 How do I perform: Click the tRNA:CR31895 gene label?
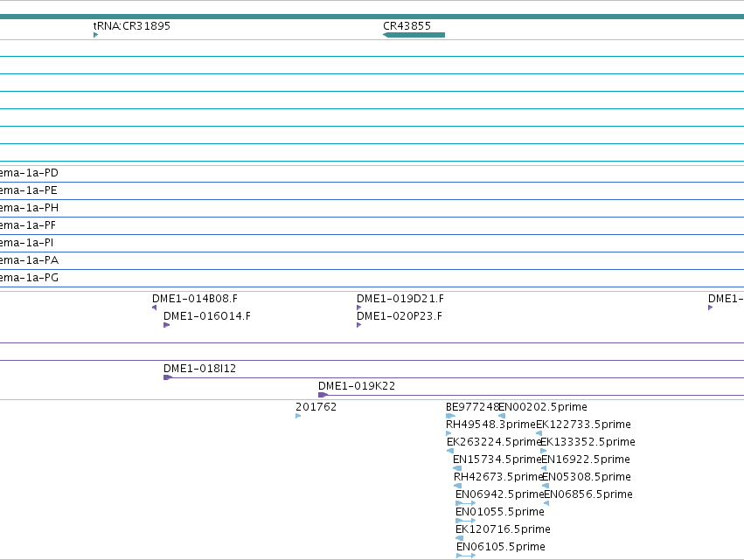point(132,25)
